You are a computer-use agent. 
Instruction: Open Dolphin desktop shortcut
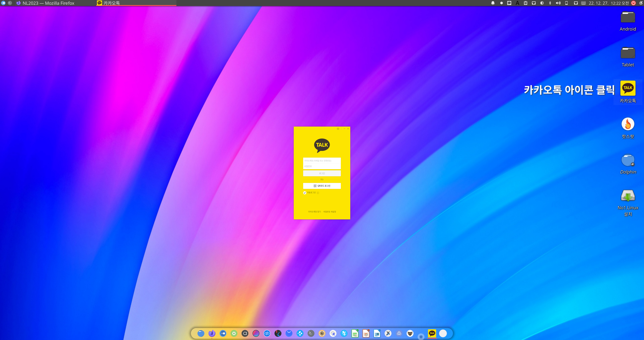click(x=628, y=164)
